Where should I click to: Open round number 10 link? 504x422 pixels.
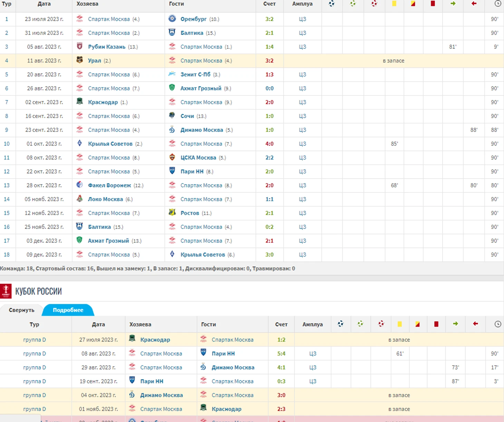7,144
